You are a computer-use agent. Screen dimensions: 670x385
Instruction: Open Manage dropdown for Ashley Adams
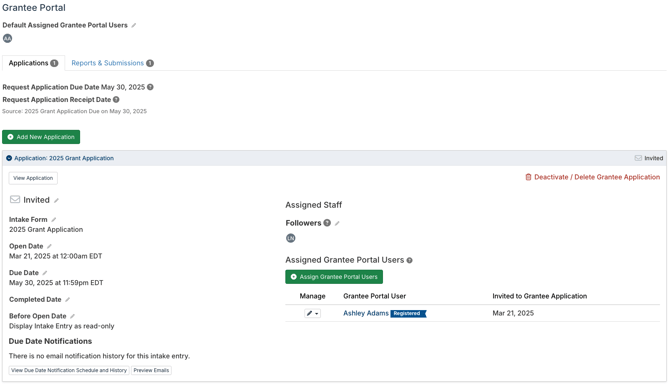(312, 313)
